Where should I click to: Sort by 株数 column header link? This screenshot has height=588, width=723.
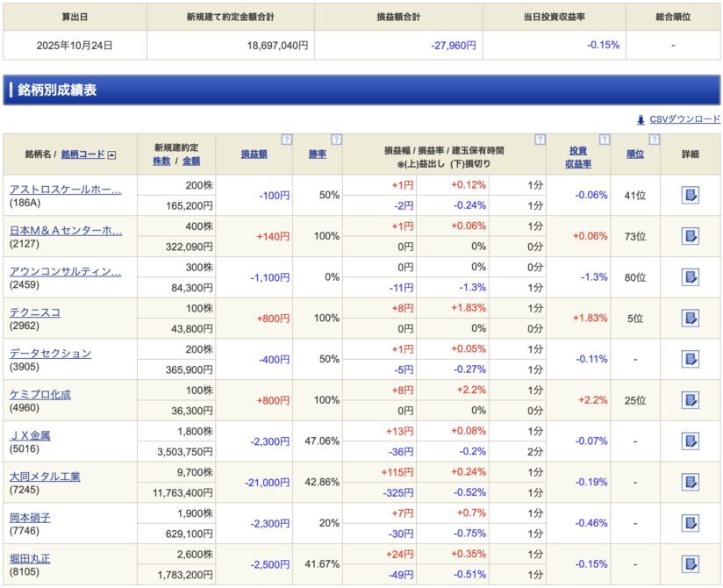click(161, 161)
